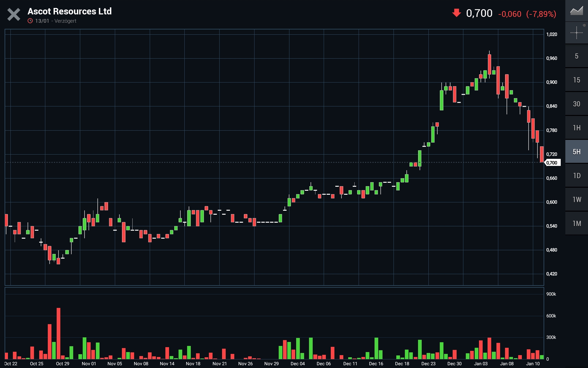
Task: Click the Ascot Resources Ltd title
Action: point(70,11)
